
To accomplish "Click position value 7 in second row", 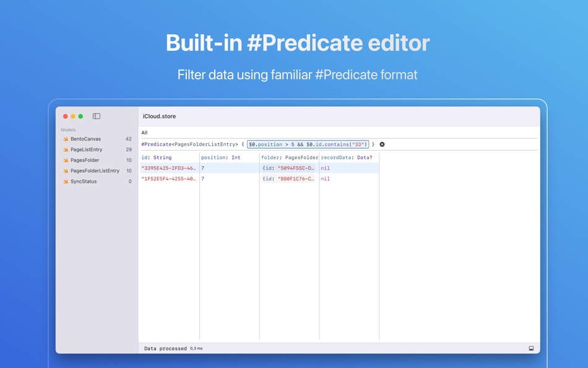I will pyautogui.click(x=202, y=179).
